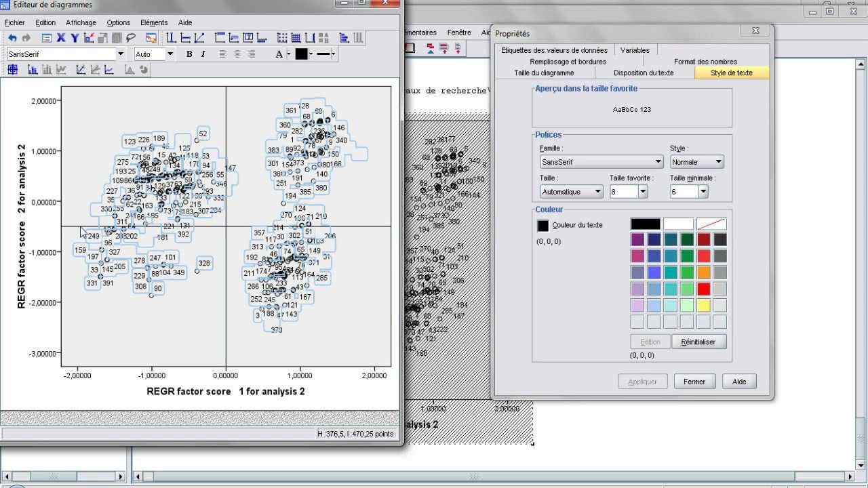Switch to Format des nombres tab
Screen dimensions: 868x488
point(705,62)
